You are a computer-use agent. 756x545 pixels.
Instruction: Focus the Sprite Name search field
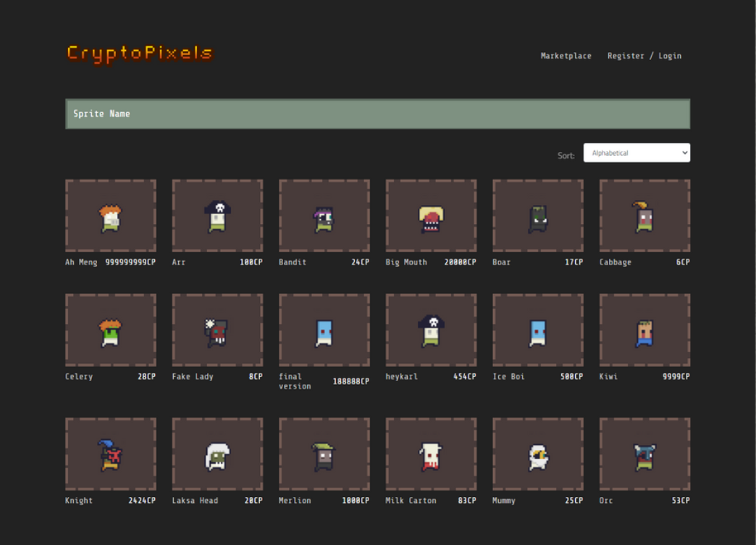point(377,114)
